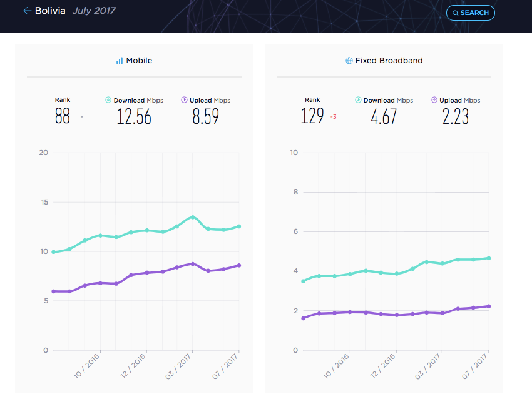Click the 15 y-axis label on Mobile chart
The width and height of the screenshot is (532, 394).
(44, 202)
